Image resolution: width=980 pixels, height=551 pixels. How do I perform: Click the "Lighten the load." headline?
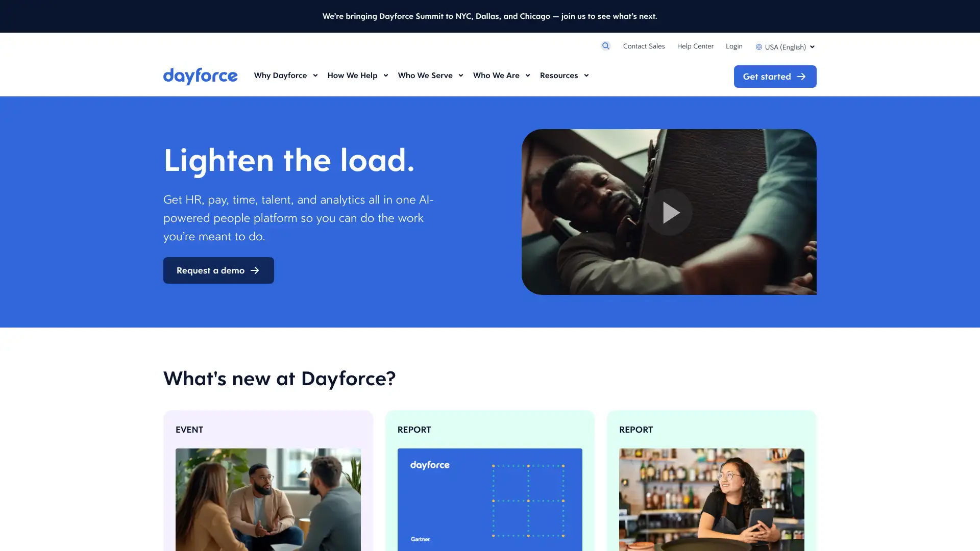coord(289,160)
